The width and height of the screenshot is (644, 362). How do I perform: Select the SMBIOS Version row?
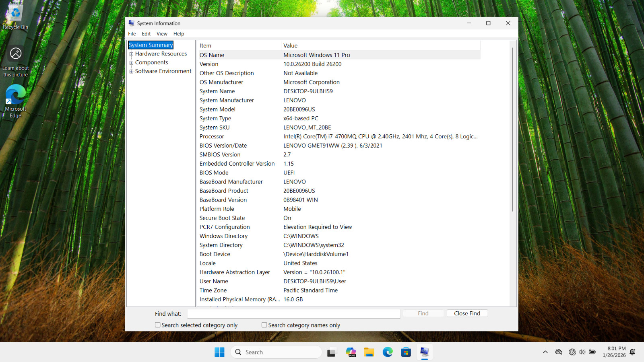[x=339, y=154]
